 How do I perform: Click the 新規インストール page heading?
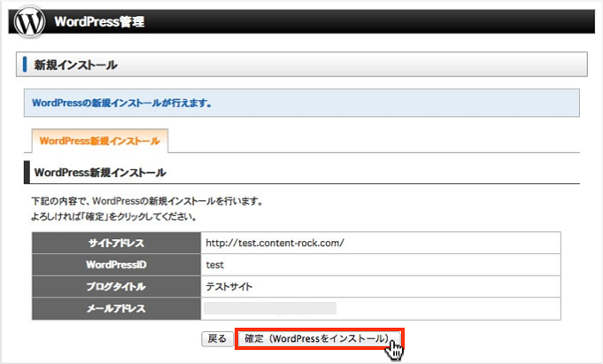click(x=76, y=65)
